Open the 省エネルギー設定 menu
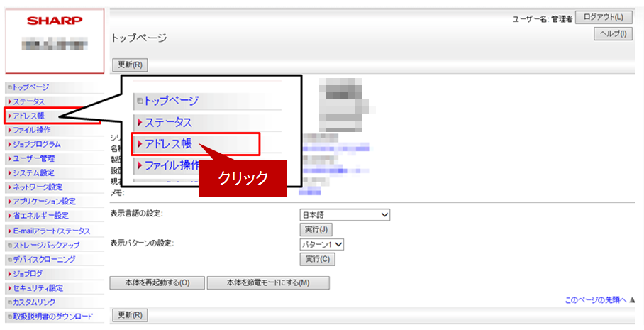 click(40, 215)
